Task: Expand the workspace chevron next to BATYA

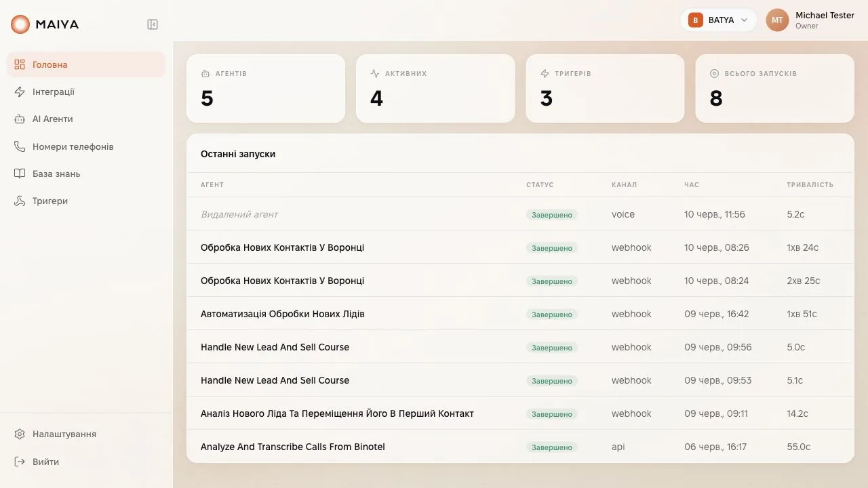Action: 744,20
